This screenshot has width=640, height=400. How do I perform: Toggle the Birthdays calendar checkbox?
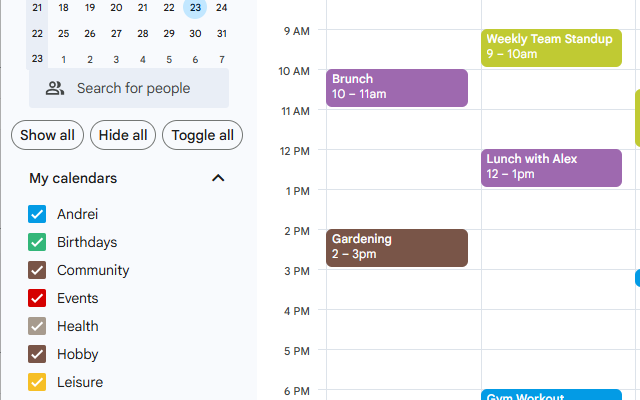pyautogui.click(x=37, y=242)
